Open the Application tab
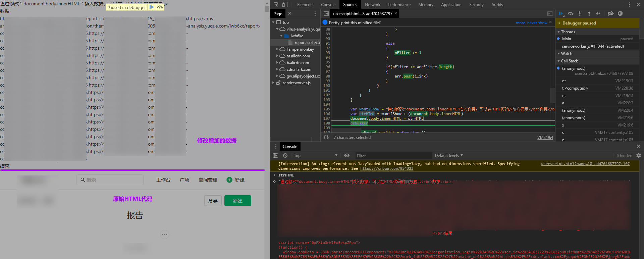The height and width of the screenshot is (259, 644). [x=451, y=5]
